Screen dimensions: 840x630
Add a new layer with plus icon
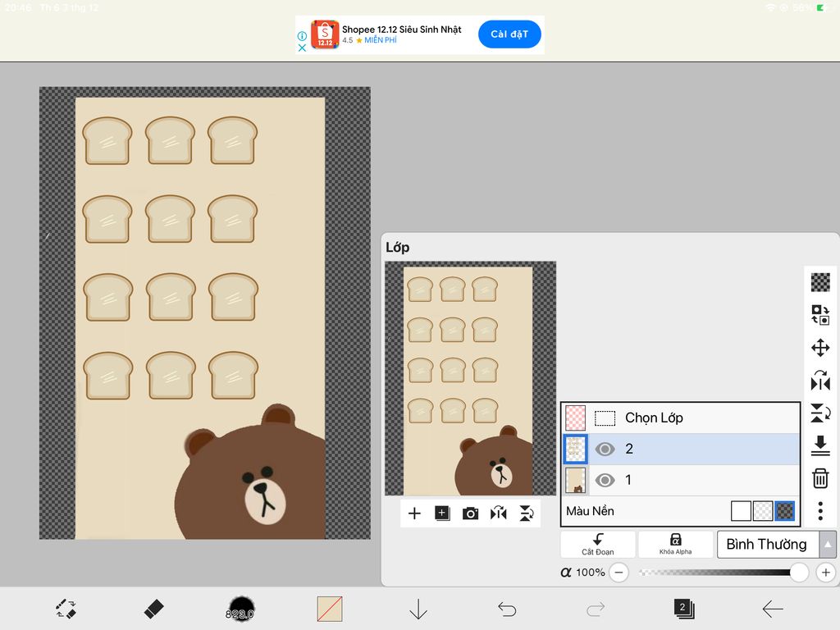click(x=414, y=514)
